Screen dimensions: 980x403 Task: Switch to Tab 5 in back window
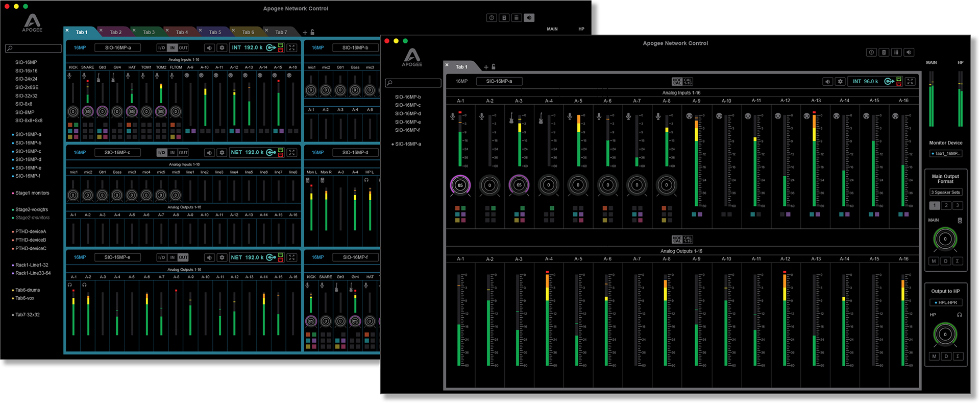[215, 32]
